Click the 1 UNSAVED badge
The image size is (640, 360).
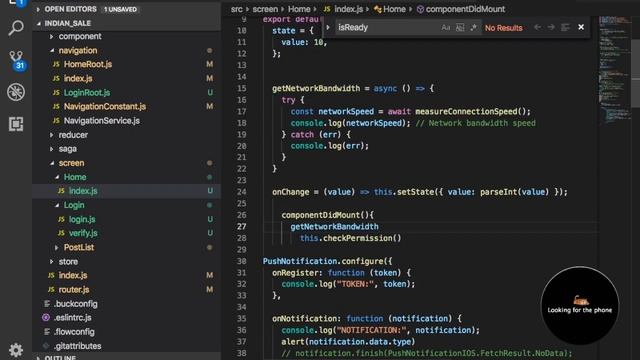click(x=120, y=9)
